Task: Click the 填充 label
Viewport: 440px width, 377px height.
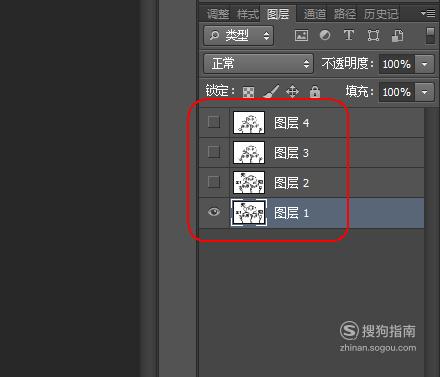Action: coord(359,91)
